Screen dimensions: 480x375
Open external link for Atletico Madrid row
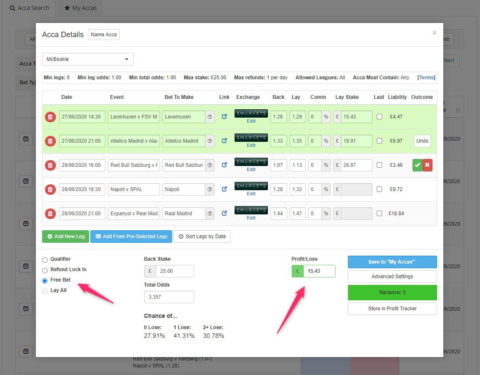[224, 141]
